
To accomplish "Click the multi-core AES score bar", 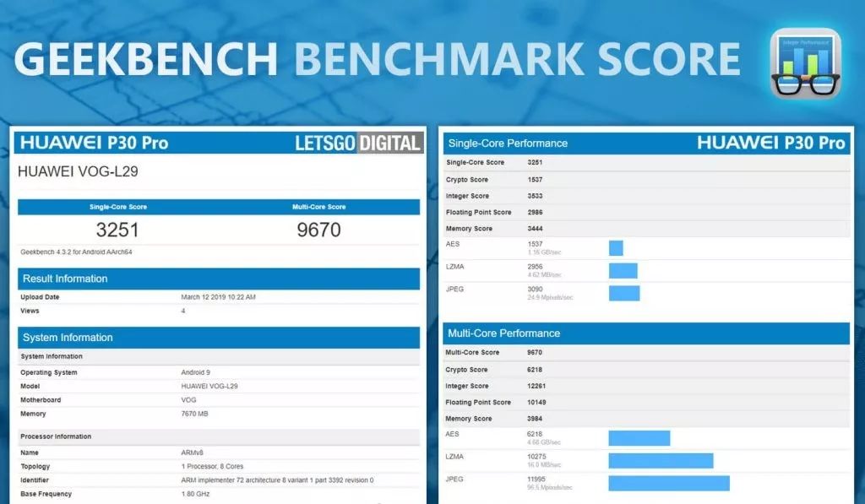I will coord(639,438).
